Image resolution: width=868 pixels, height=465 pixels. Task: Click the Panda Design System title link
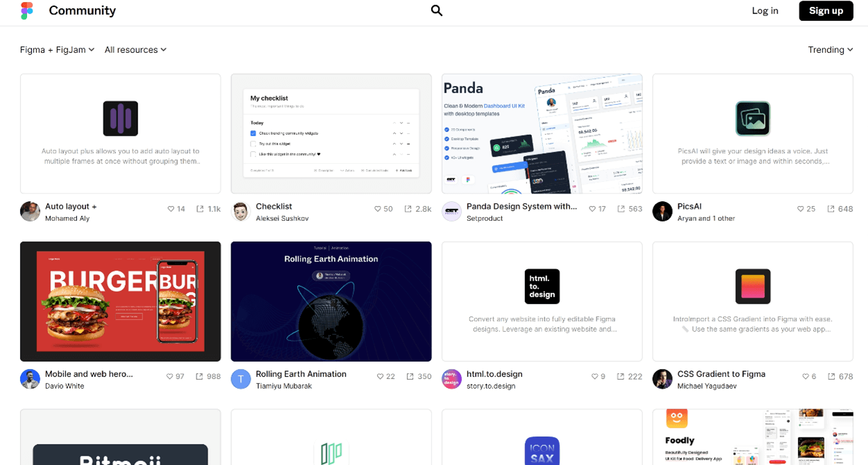click(x=522, y=206)
